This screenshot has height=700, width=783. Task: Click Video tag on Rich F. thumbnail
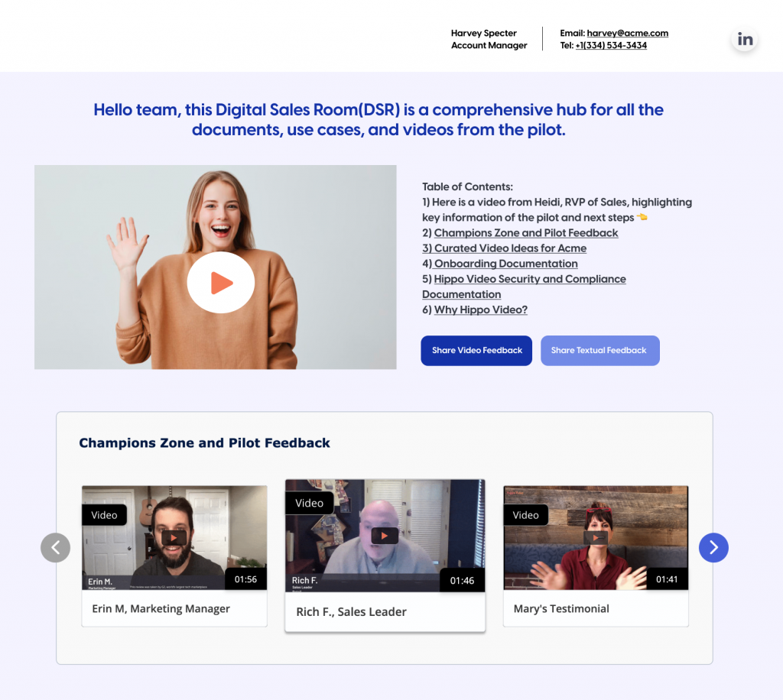(x=309, y=503)
